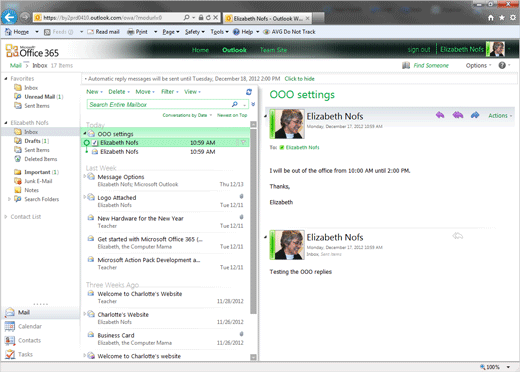
Task: Open Deleted Items folder
Action: [x=41, y=159]
